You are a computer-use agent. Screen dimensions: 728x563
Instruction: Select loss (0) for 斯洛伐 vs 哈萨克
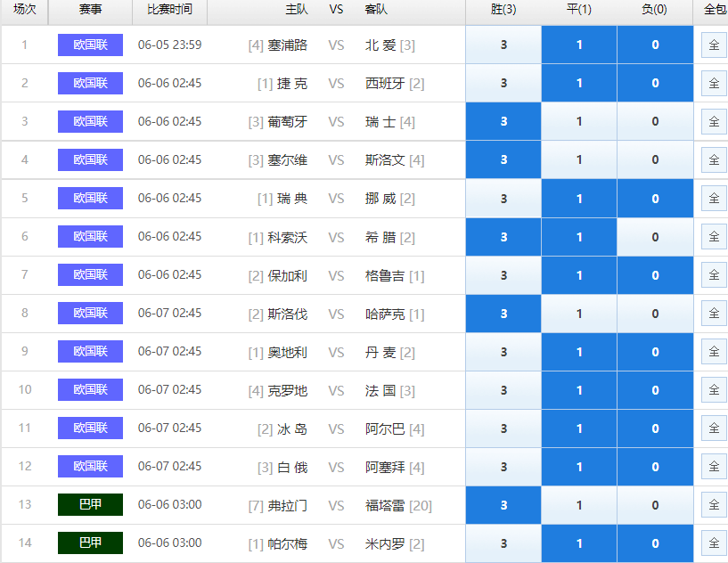tap(655, 314)
